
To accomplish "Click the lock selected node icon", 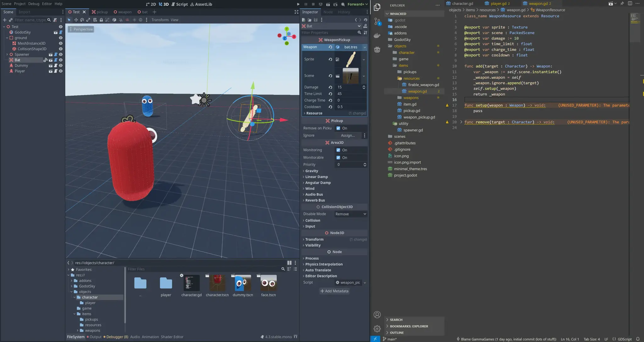I will click(x=101, y=20).
